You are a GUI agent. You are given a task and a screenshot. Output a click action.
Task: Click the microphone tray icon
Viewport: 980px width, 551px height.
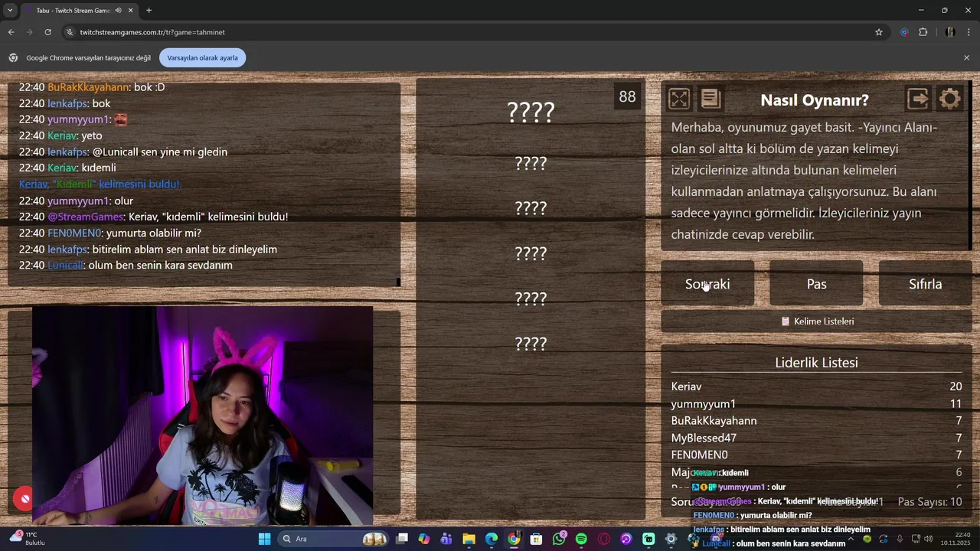[x=900, y=539]
